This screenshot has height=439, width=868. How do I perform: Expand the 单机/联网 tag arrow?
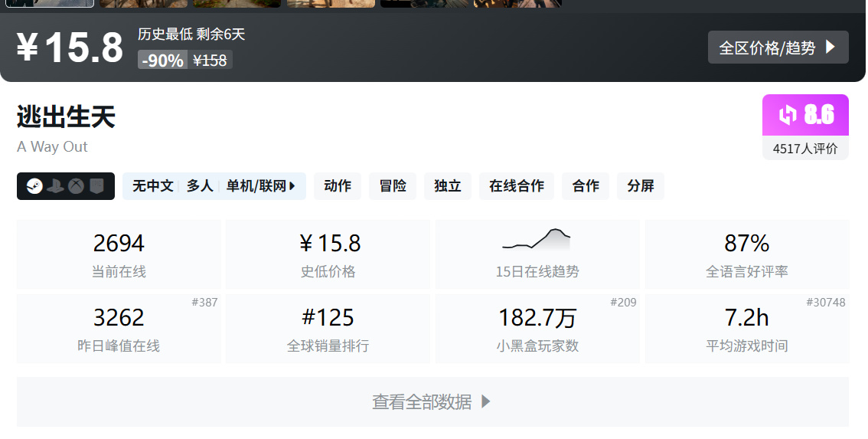click(293, 186)
